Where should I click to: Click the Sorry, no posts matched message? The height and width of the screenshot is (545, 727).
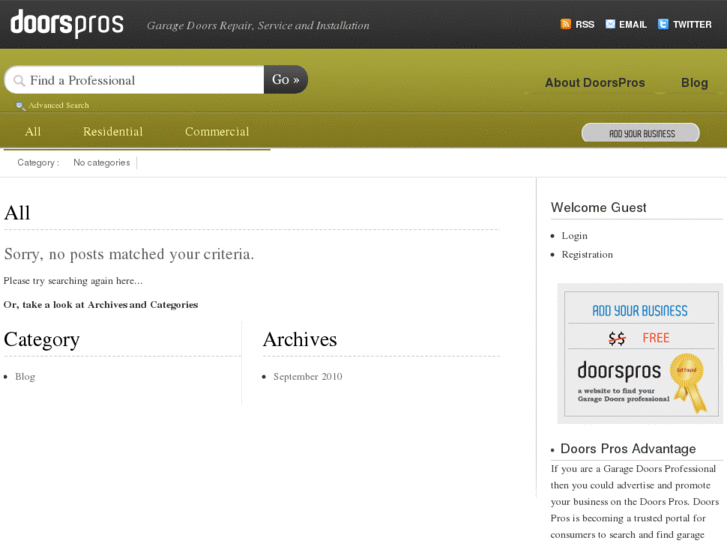tap(129, 254)
